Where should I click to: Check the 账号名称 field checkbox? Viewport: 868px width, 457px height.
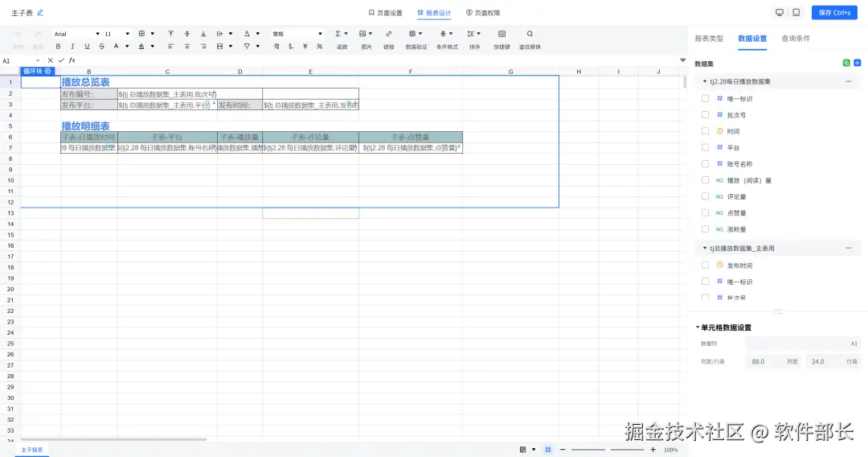(x=706, y=163)
